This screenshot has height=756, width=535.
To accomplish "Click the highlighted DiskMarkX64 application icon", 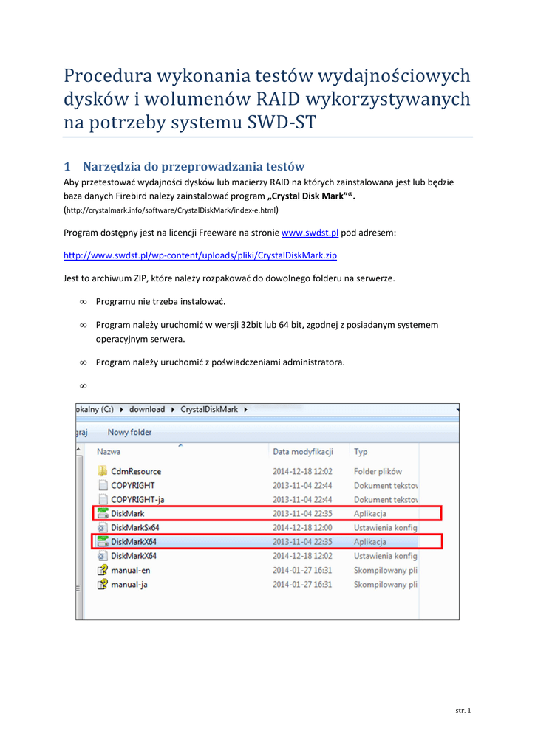I will (x=103, y=542).
